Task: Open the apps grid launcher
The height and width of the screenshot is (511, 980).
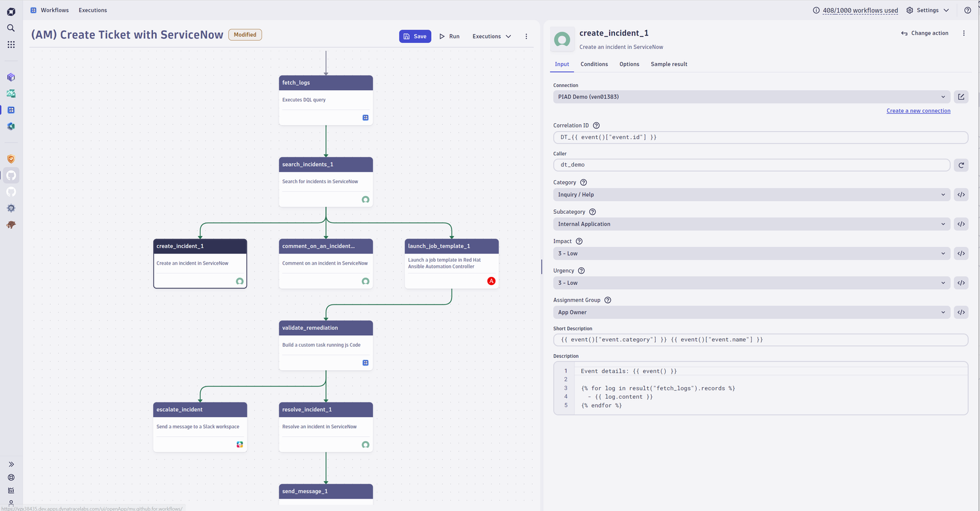Action: pos(11,45)
